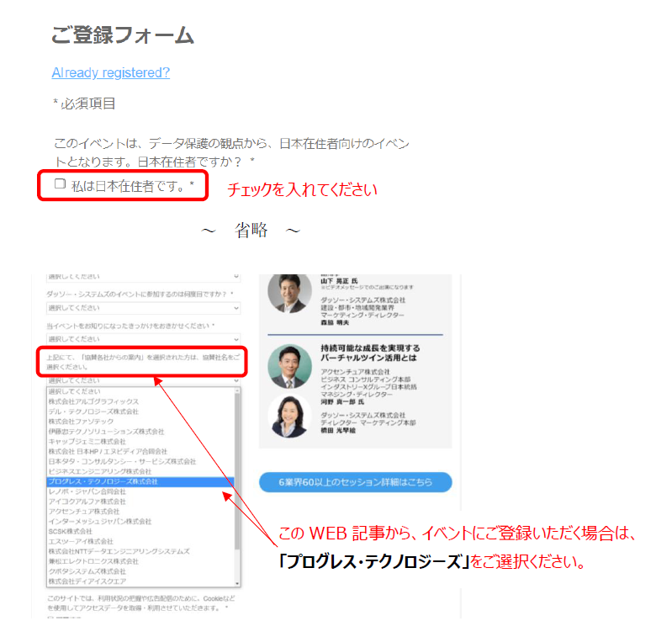Choose アイコクアルファ株式会社 option

point(140,502)
